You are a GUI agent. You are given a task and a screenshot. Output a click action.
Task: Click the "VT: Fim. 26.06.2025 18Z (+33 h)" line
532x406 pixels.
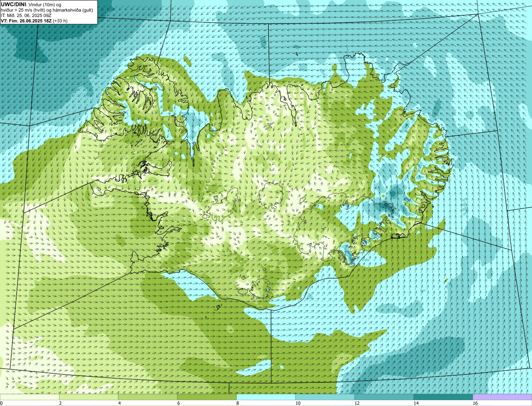(x=34, y=21)
